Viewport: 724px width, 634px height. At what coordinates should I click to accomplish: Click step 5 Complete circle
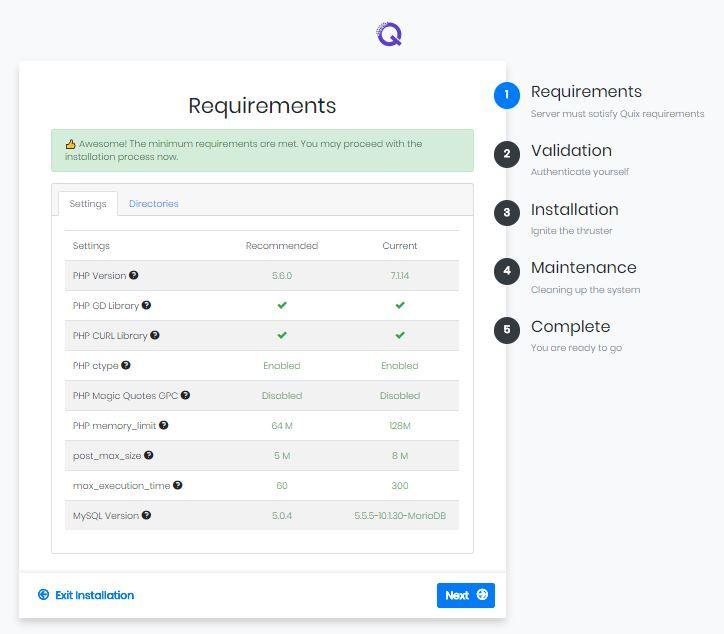coord(507,330)
